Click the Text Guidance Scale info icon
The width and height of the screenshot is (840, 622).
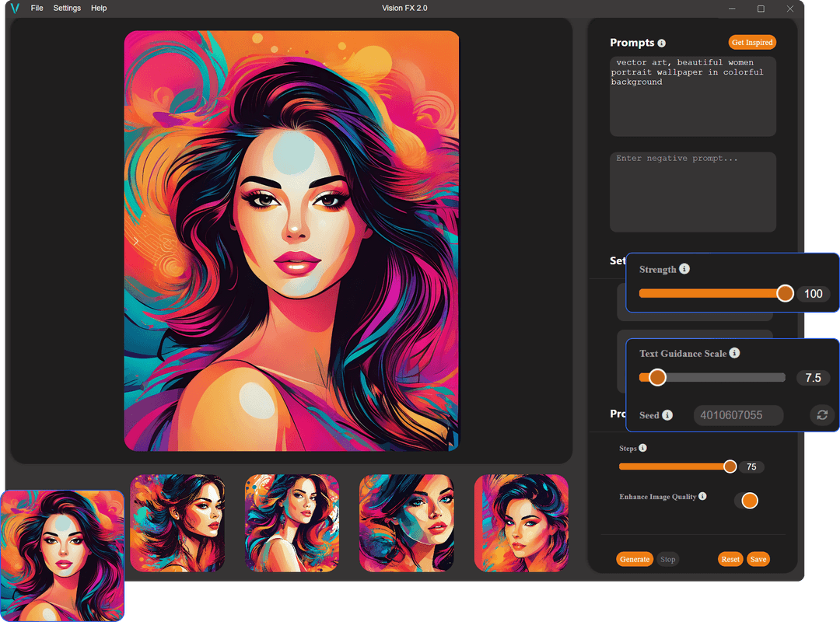(734, 352)
